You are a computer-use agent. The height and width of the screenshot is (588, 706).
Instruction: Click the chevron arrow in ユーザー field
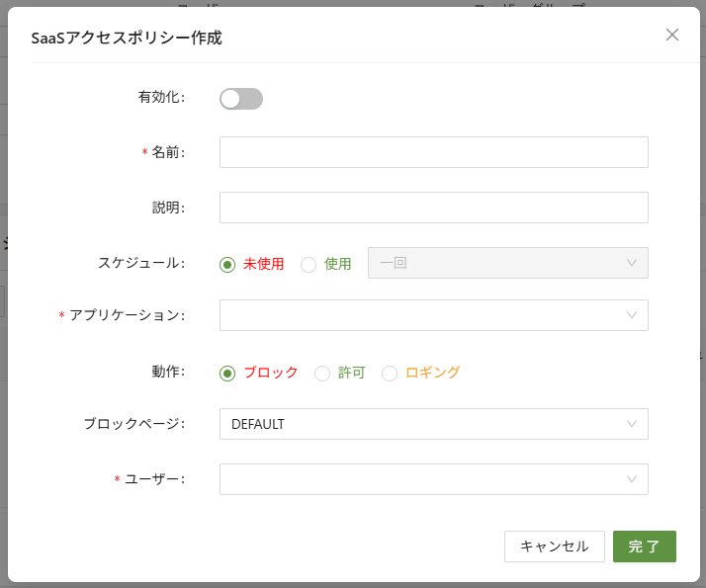(632, 479)
